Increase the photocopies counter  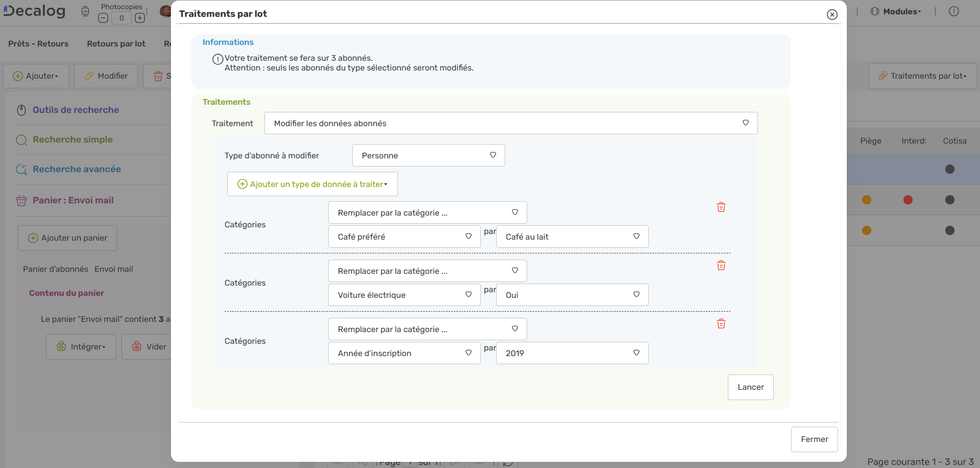tap(140, 18)
